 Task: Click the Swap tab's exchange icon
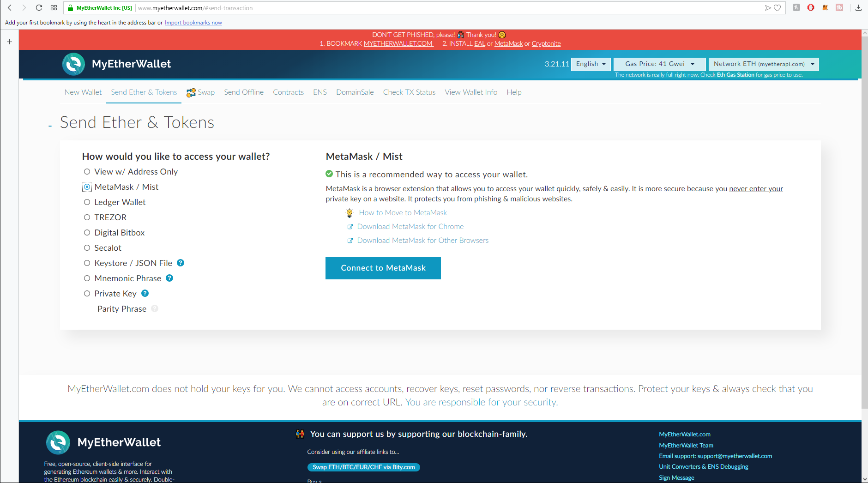pos(191,93)
